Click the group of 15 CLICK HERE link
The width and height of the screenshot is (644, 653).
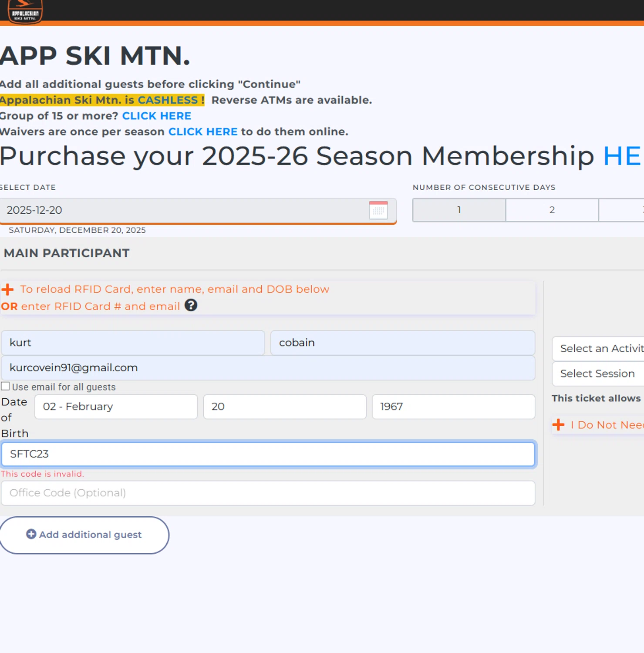point(156,116)
